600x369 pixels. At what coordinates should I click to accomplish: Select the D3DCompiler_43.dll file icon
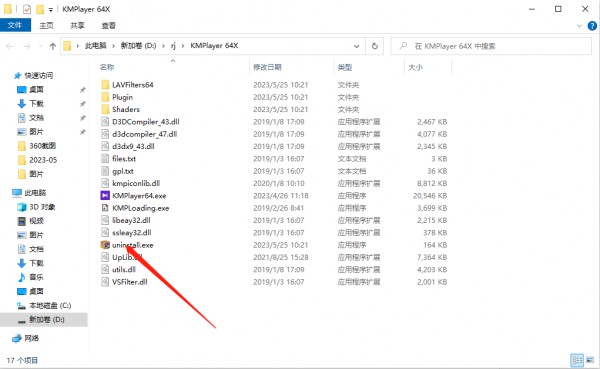[105, 122]
